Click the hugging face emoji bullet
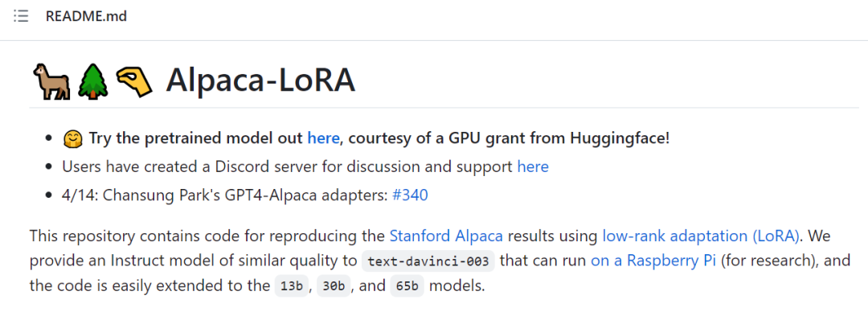Screen dimensions: 868x312 (72, 138)
